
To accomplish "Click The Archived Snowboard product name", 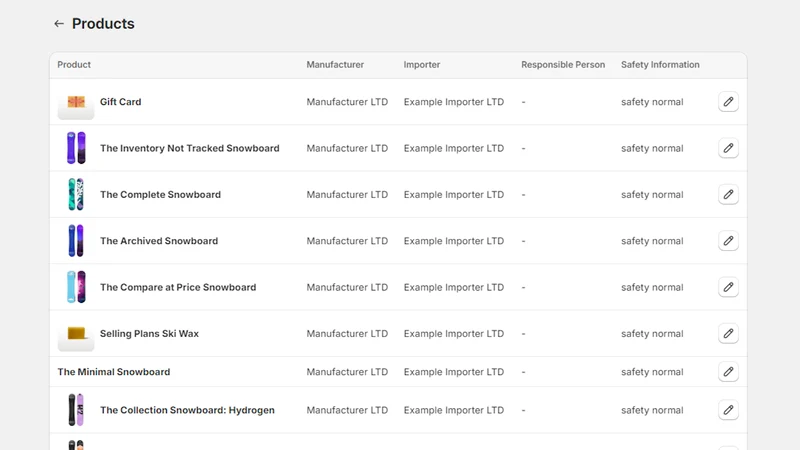I will point(159,241).
